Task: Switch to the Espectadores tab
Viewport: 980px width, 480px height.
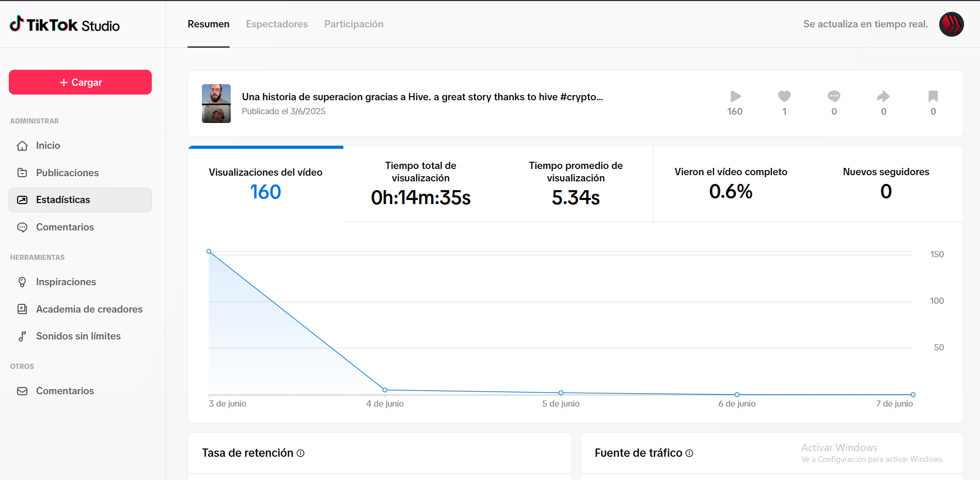Action: click(277, 24)
